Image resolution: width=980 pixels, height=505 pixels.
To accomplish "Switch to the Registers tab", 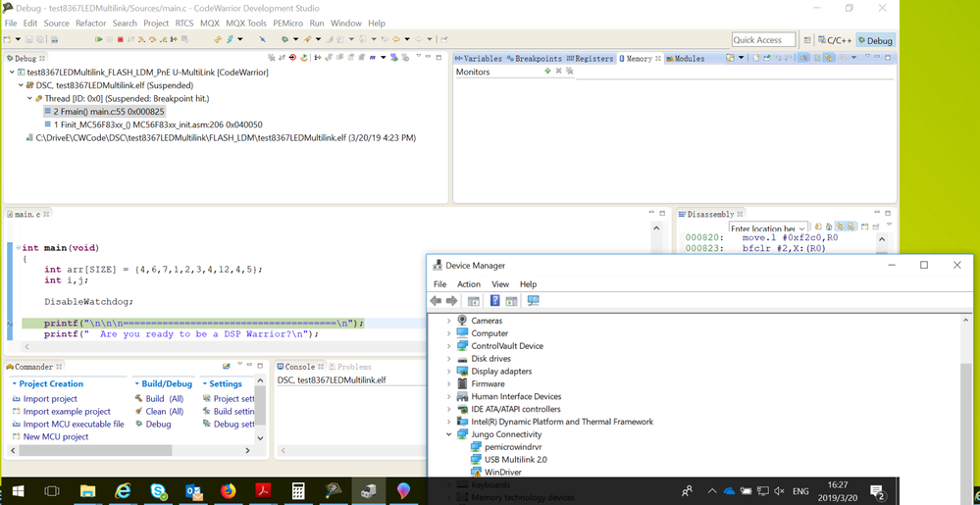I will point(590,58).
